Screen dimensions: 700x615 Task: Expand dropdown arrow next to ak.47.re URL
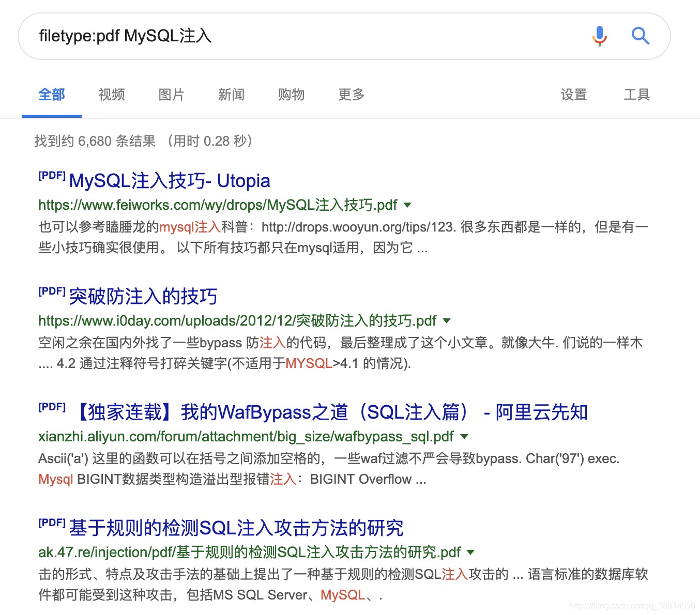click(470, 552)
